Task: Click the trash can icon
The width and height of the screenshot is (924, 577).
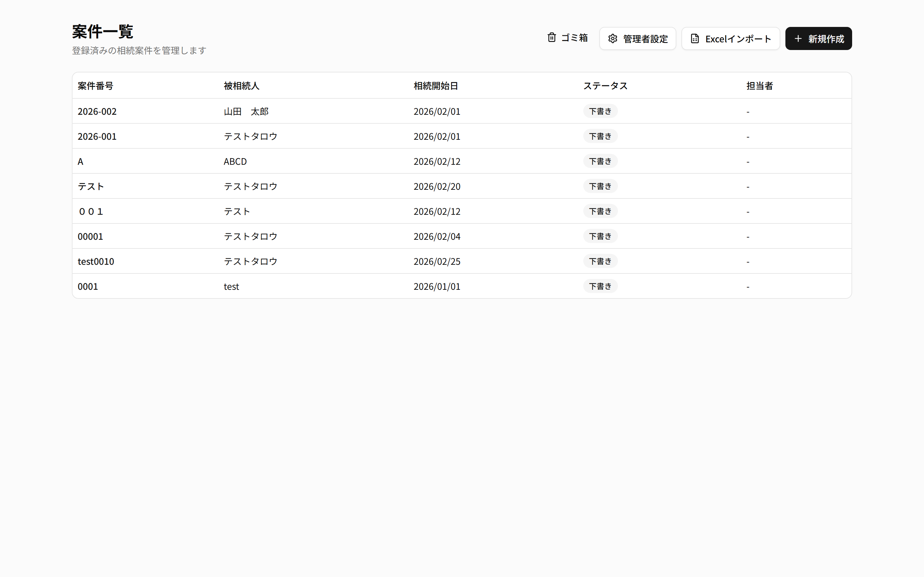Action: [551, 38]
